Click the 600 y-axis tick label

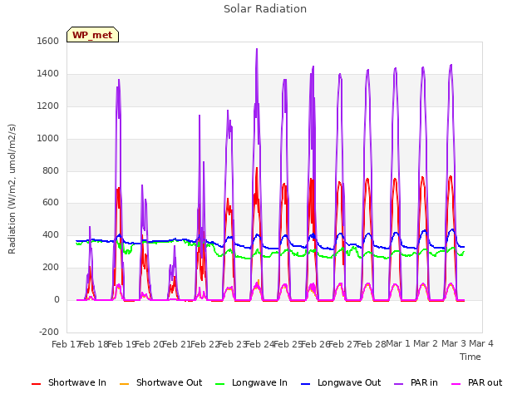pyautogui.click(x=51, y=203)
